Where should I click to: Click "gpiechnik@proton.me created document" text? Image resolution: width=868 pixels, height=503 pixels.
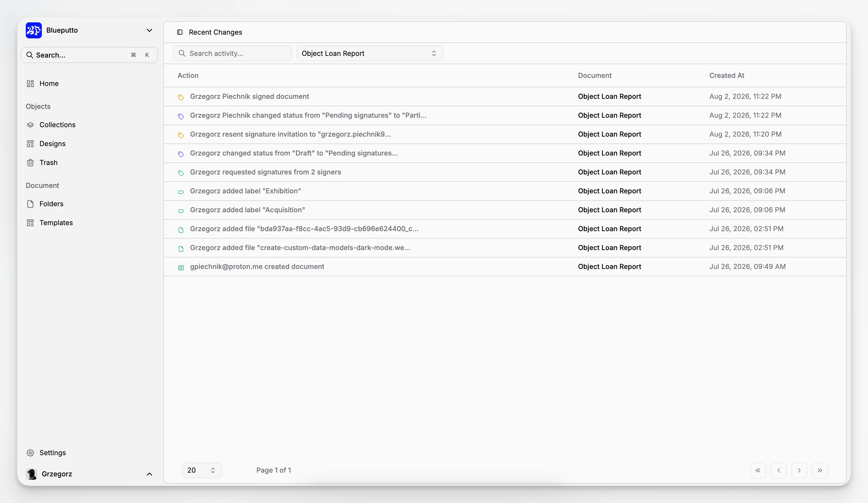(x=257, y=266)
